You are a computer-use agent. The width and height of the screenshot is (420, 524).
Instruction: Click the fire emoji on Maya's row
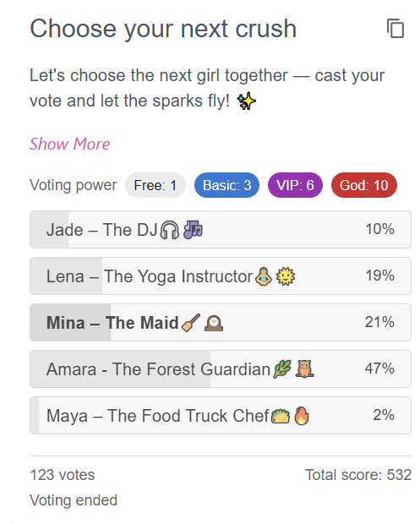click(302, 416)
